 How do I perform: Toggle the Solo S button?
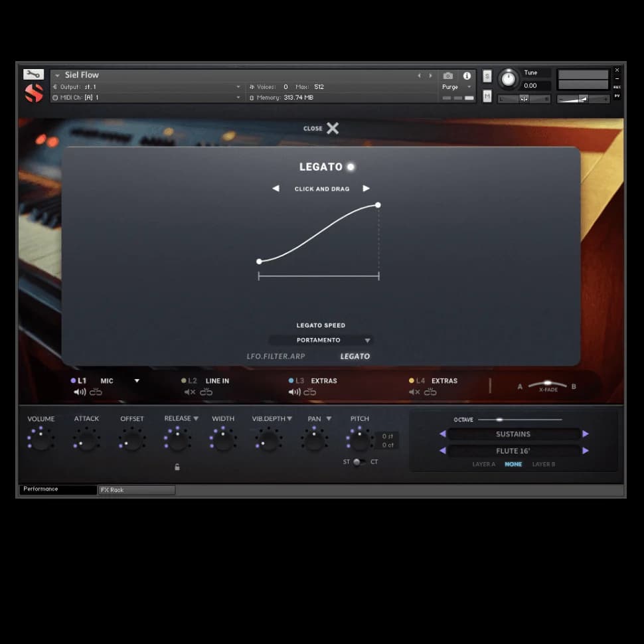click(487, 76)
